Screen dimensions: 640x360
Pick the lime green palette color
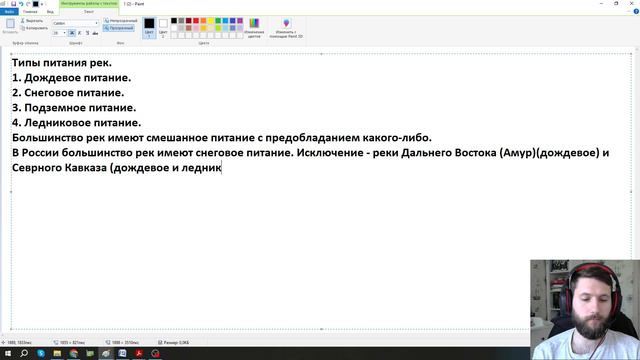point(218,28)
